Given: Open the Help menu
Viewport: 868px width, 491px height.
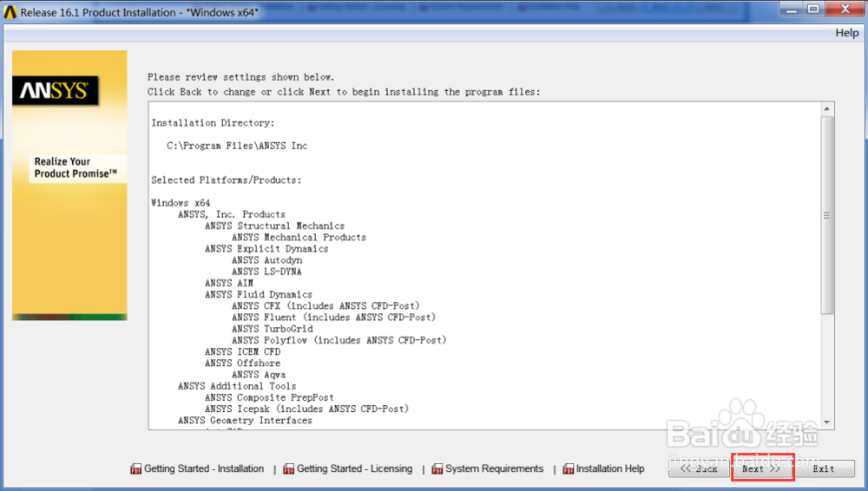Looking at the screenshot, I should click(x=847, y=33).
